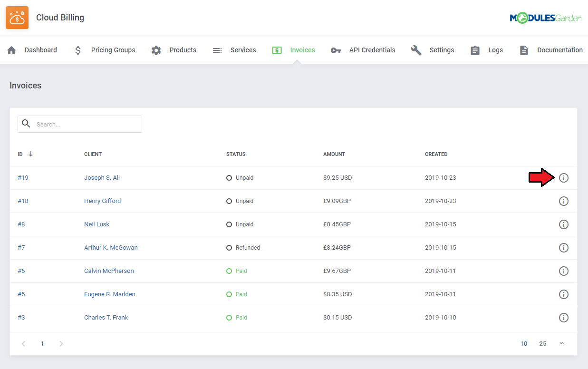Show 25 entries per page

pos(543,343)
